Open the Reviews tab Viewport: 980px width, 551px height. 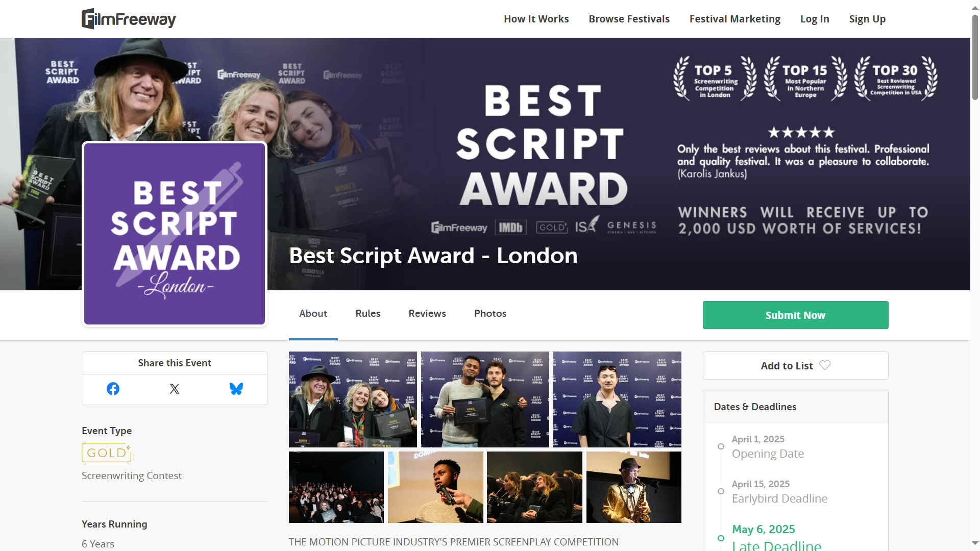(427, 313)
